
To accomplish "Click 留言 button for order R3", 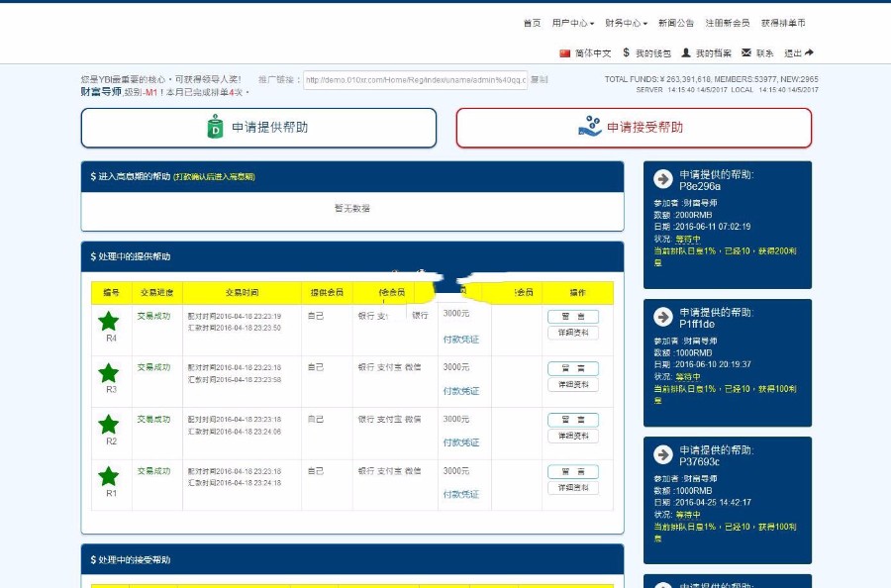I will tap(573, 368).
